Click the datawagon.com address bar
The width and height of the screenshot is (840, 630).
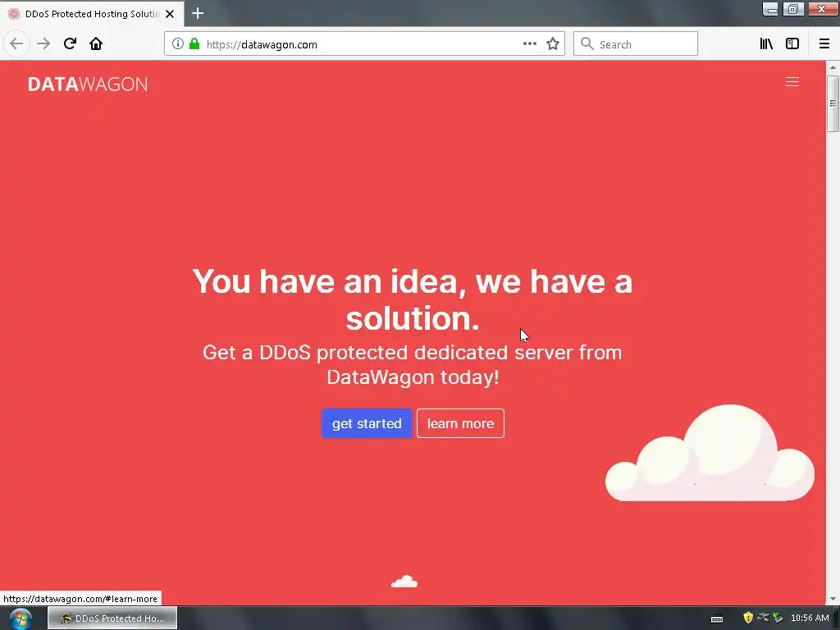(x=364, y=44)
